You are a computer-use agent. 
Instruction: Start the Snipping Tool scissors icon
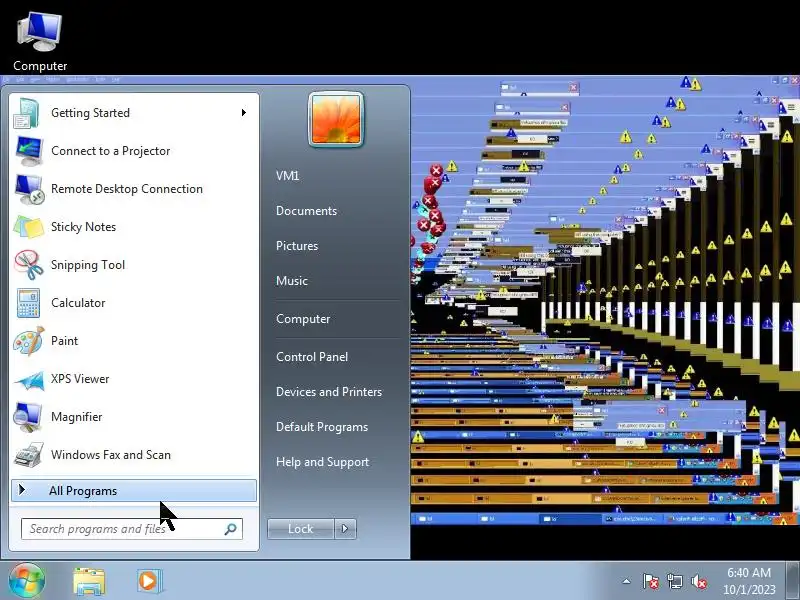click(29, 265)
